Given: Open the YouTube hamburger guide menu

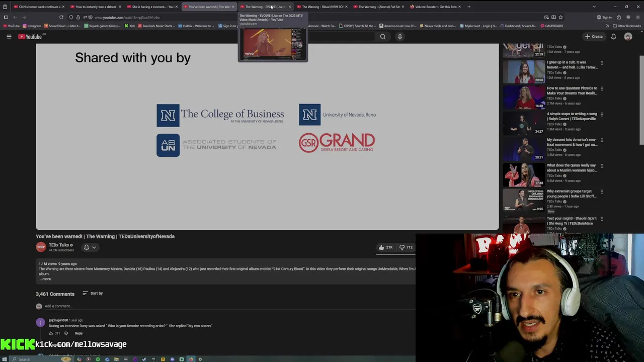Looking at the screenshot, I should (x=9, y=36).
